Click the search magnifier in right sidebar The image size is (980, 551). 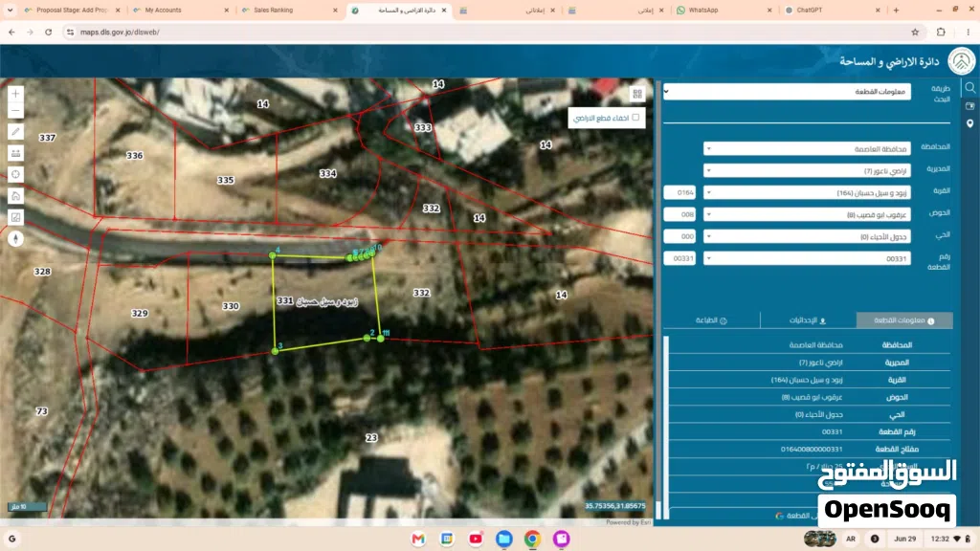pos(970,88)
